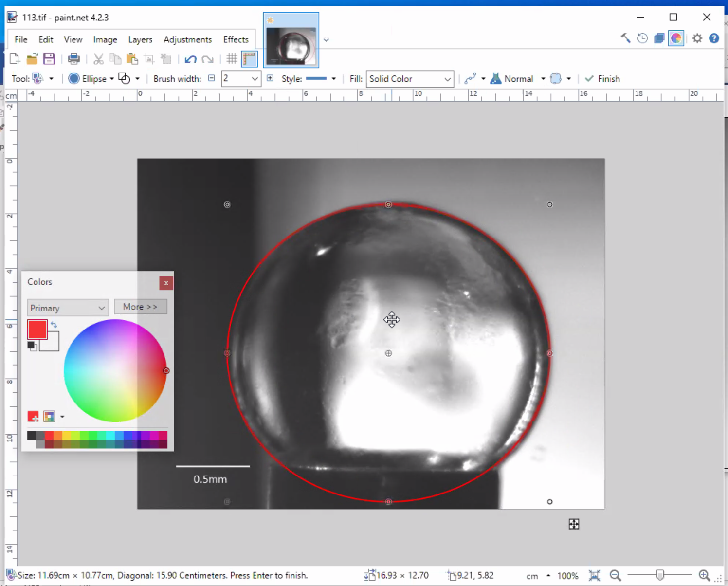728x586 pixels.
Task: Expand the Primary color selector dropdown
Action: [x=67, y=308]
